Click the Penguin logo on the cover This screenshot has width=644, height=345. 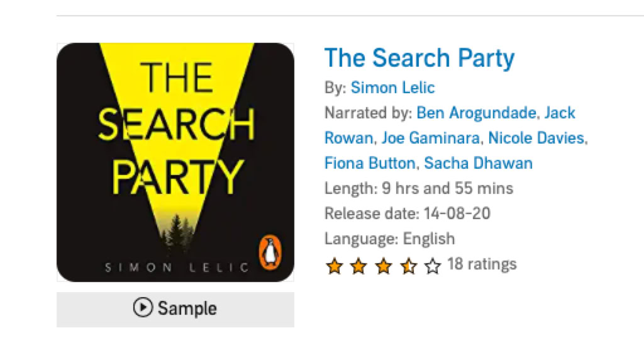271,252
